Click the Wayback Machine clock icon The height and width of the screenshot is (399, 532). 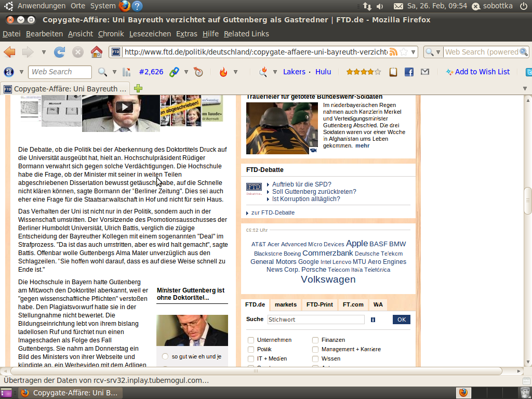coord(198,72)
